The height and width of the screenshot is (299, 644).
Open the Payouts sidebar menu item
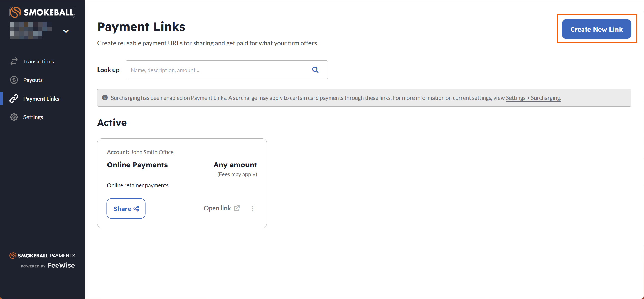pyautogui.click(x=33, y=80)
